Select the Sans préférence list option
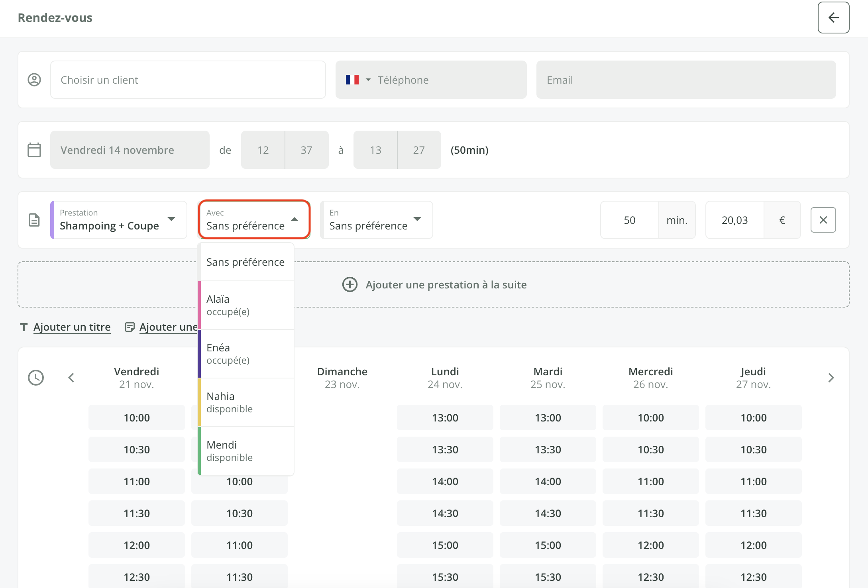Image resolution: width=868 pixels, height=588 pixels. point(246,262)
